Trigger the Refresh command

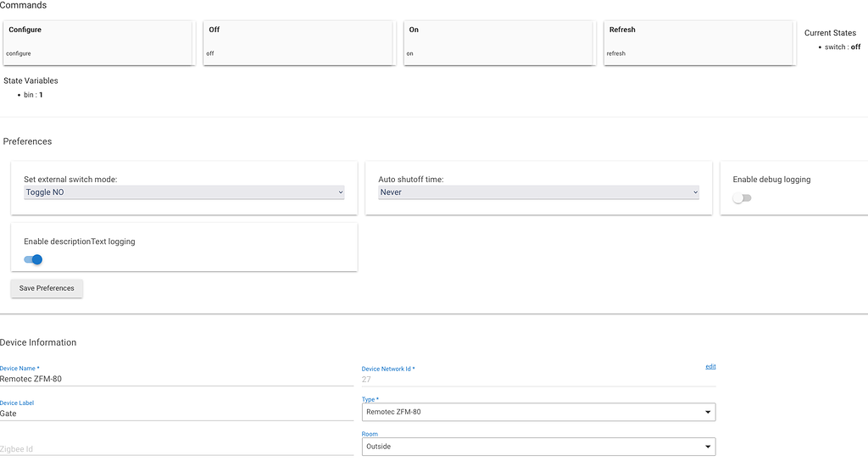(x=698, y=42)
